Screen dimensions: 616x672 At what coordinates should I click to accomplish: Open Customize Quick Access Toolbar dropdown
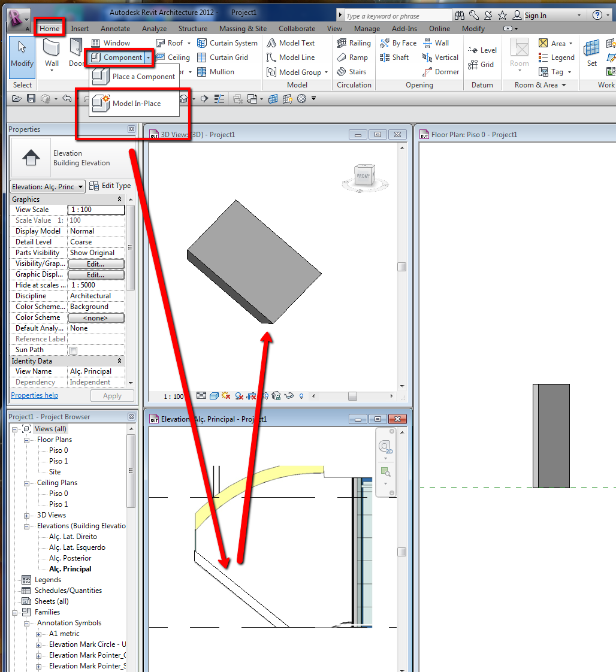pyautogui.click(x=314, y=99)
